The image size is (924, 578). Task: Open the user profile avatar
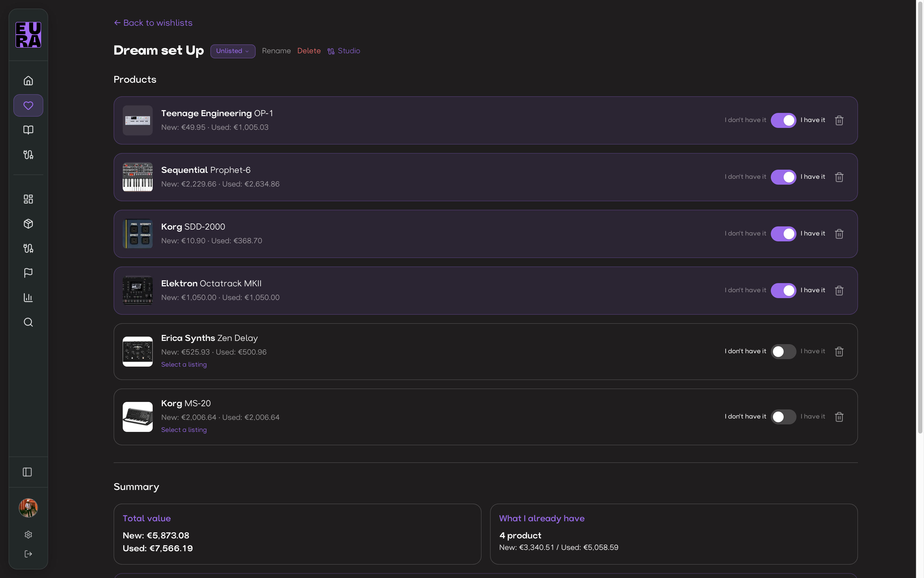click(28, 508)
